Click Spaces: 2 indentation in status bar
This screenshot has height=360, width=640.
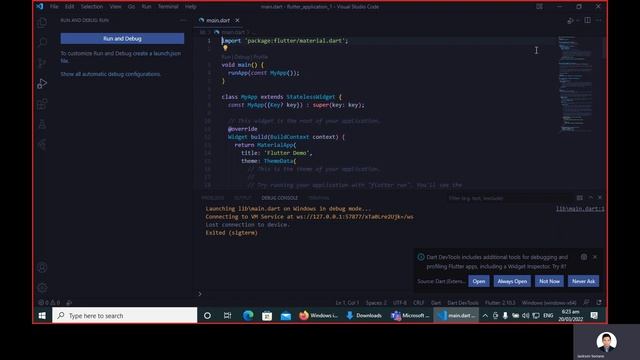[x=376, y=303]
